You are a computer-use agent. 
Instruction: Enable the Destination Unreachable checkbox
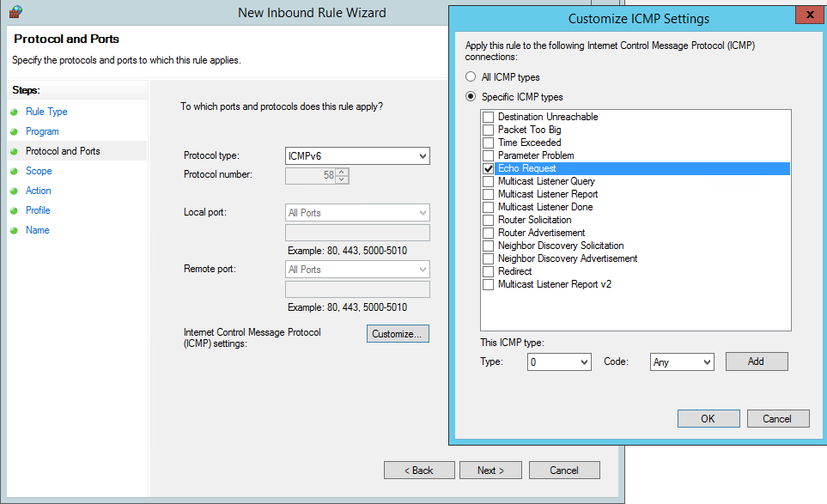pos(489,117)
